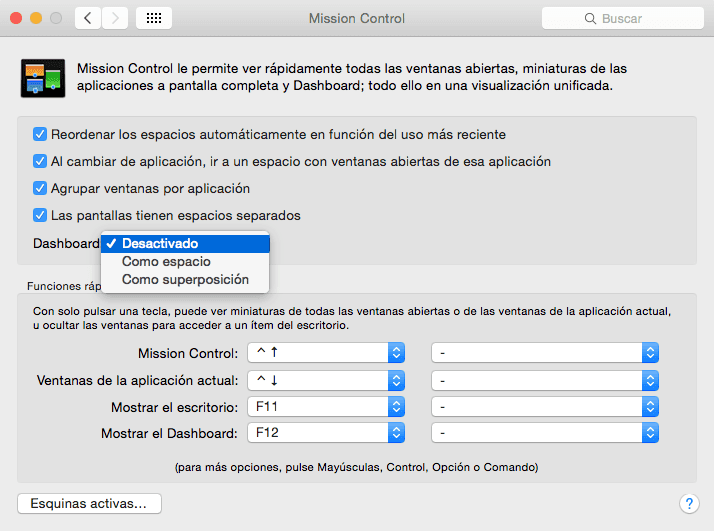This screenshot has width=714, height=531.
Task: Click the Esquinas activas button
Action: (x=89, y=504)
